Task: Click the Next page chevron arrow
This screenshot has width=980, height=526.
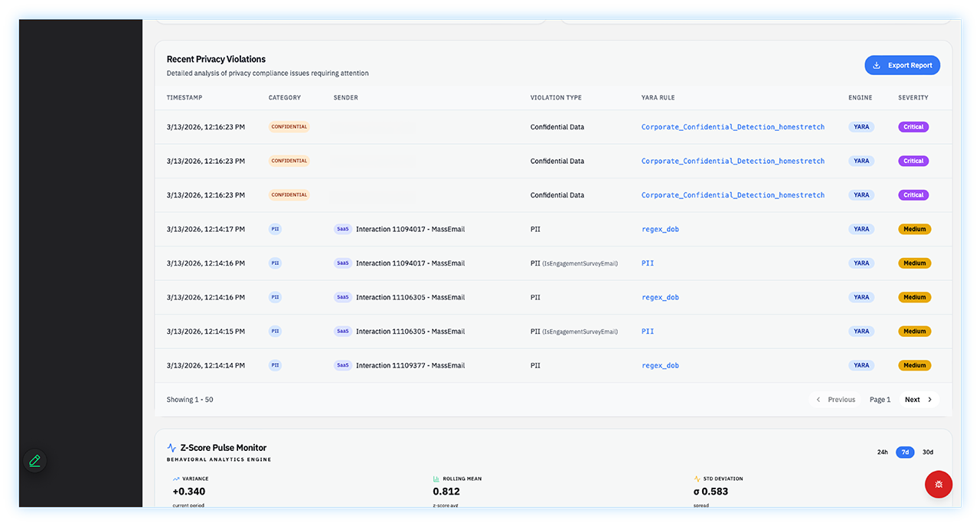Action: (929, 400)
